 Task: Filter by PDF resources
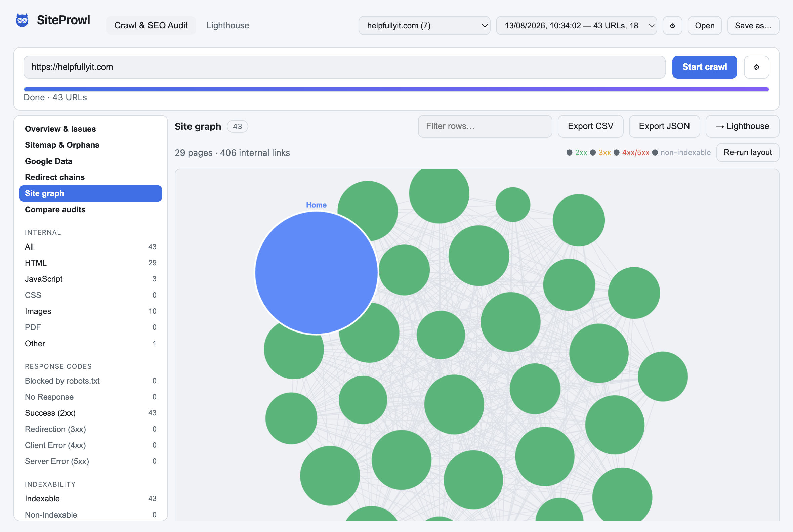[91, 327]
